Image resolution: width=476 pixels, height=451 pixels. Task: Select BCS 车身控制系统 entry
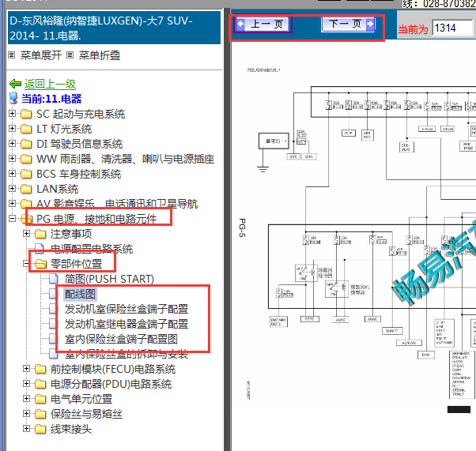[78, 174]
